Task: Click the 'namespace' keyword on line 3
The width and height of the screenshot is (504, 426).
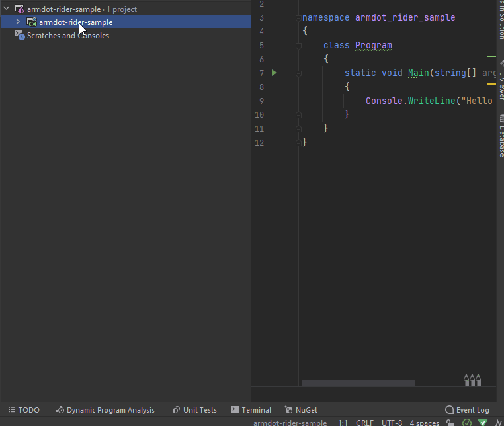Action: pos(325,17)
